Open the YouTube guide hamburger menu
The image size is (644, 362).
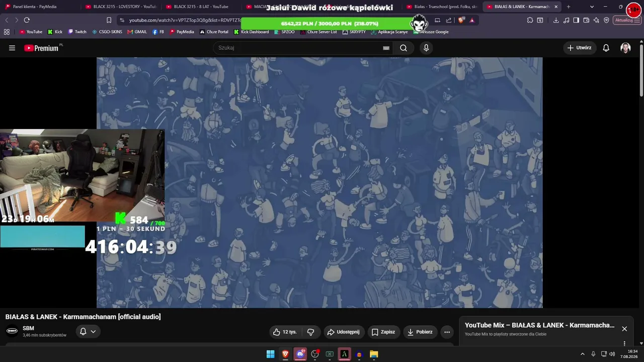12,48
